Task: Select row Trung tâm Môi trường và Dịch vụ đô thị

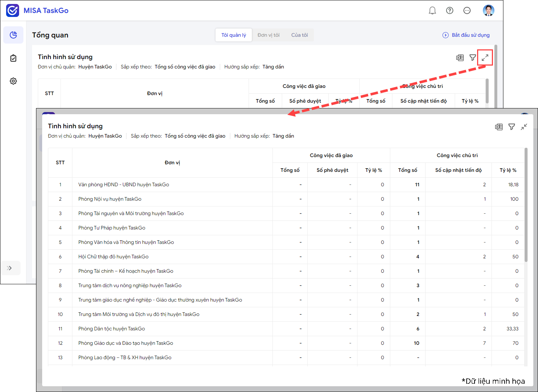Action: tap(286, 314)
